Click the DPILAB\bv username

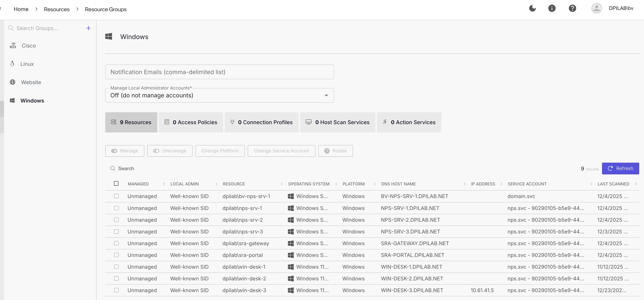click(x=621, y=8)
